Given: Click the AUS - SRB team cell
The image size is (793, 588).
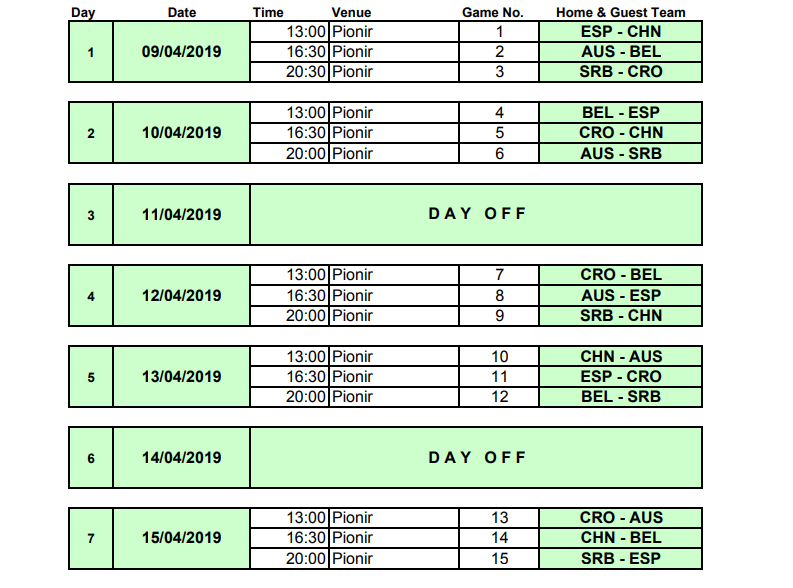Looking at the screenshot, I should click(x=620, y=154).
